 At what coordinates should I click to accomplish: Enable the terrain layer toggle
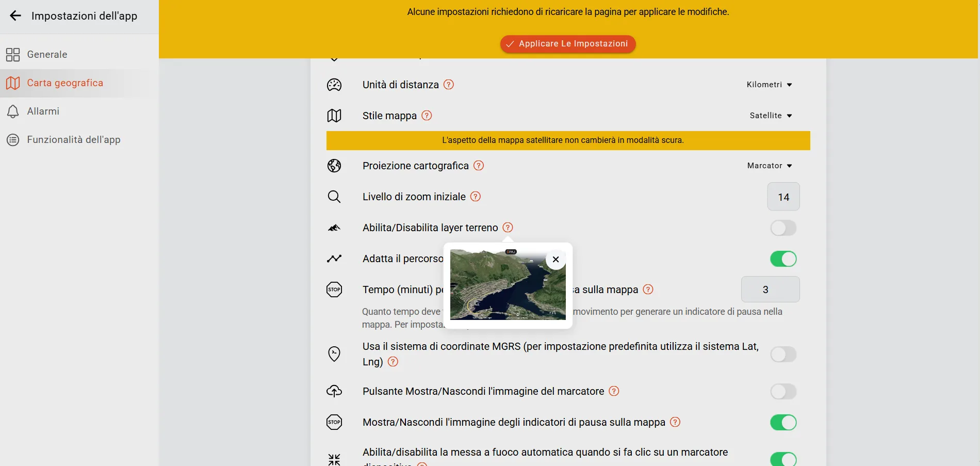[x=783, y=228]
